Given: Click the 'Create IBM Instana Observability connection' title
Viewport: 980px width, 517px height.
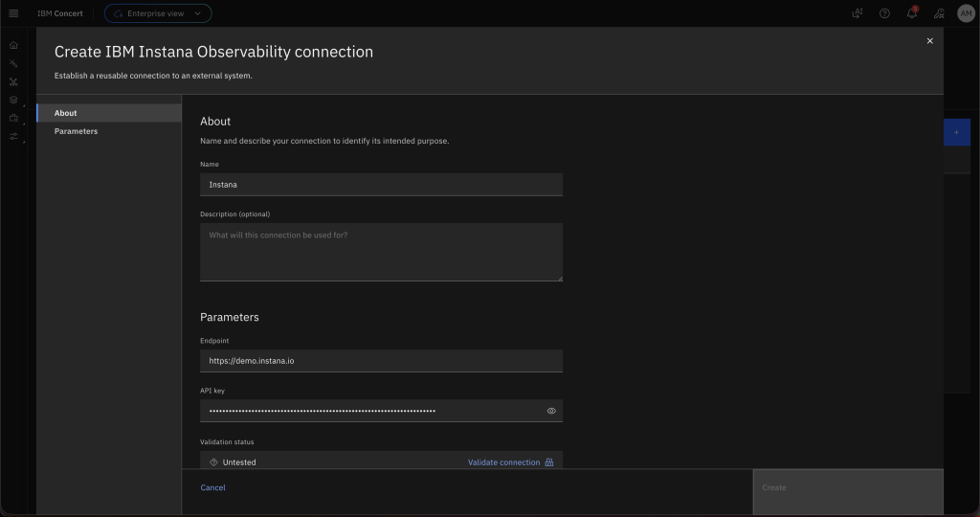Looking at the screenshot, I should [x=213, y=52].
